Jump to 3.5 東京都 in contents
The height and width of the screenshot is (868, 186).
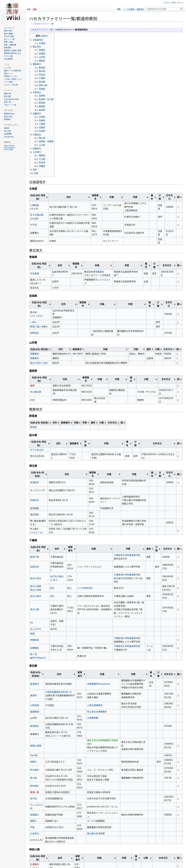40,82
